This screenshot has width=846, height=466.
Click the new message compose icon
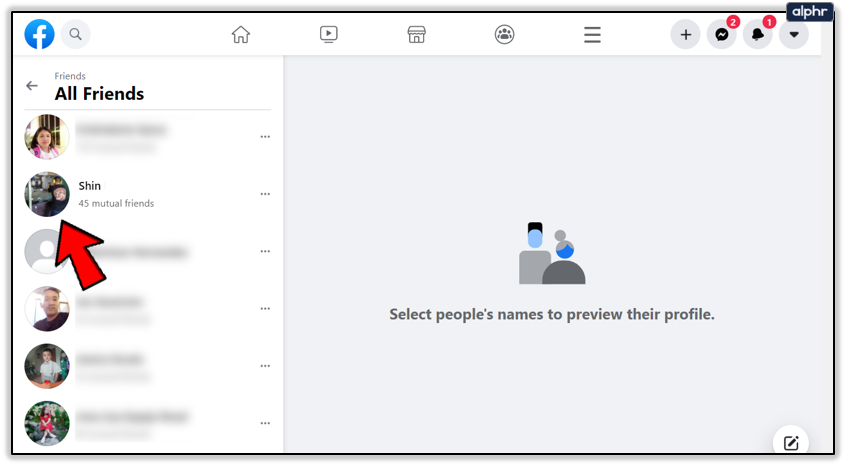(791, 443)
